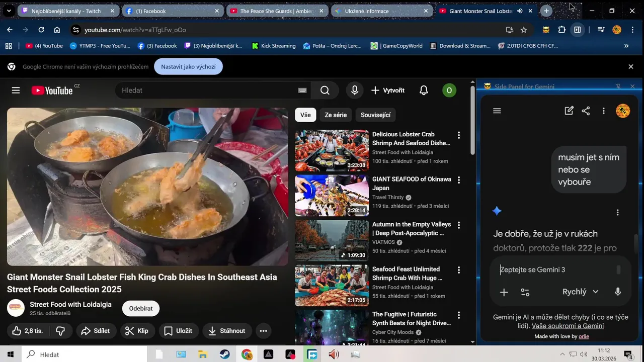644x362 pixels.
Task: Open options menu for GIANT SEAFOOD of Okinawa video
Action: [458, 180]
